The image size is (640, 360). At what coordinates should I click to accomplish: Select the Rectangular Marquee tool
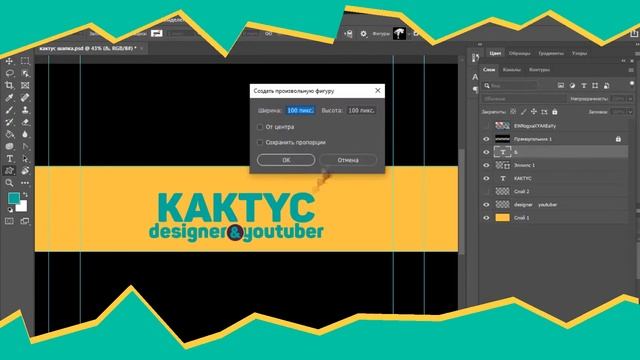[25, 61]
